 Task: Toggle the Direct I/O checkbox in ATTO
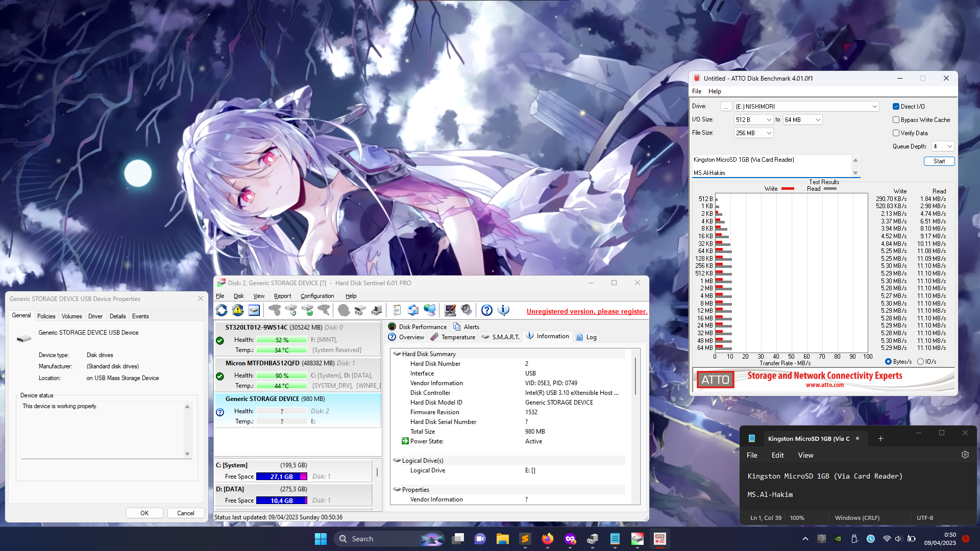896,107
